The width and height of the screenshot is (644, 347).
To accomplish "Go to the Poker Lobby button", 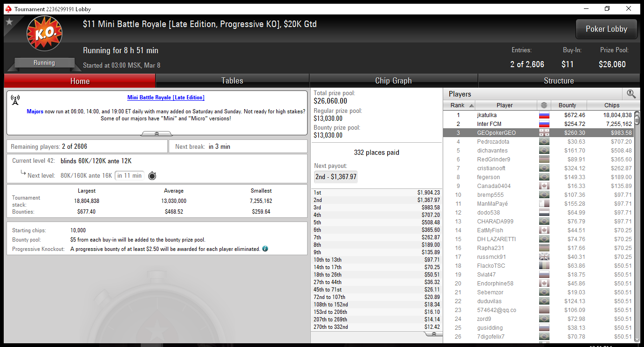I will pyautogui.click(x=606, y=29).
